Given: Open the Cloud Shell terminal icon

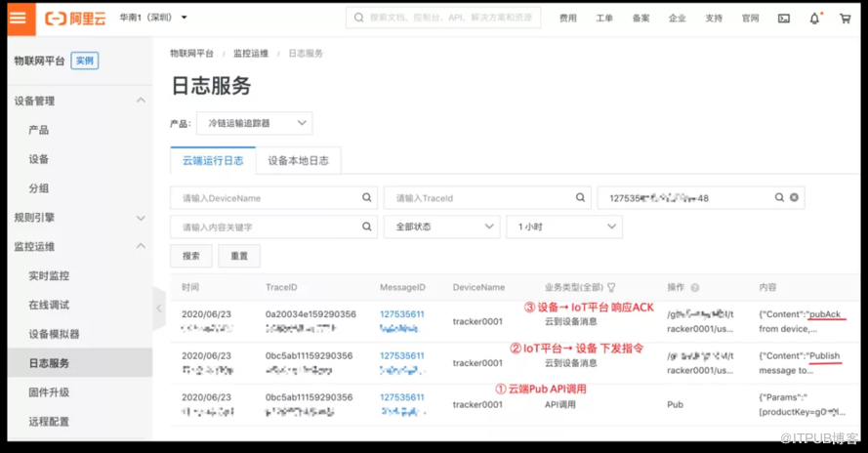Looking at the screenshot, I should click(784, 19).
